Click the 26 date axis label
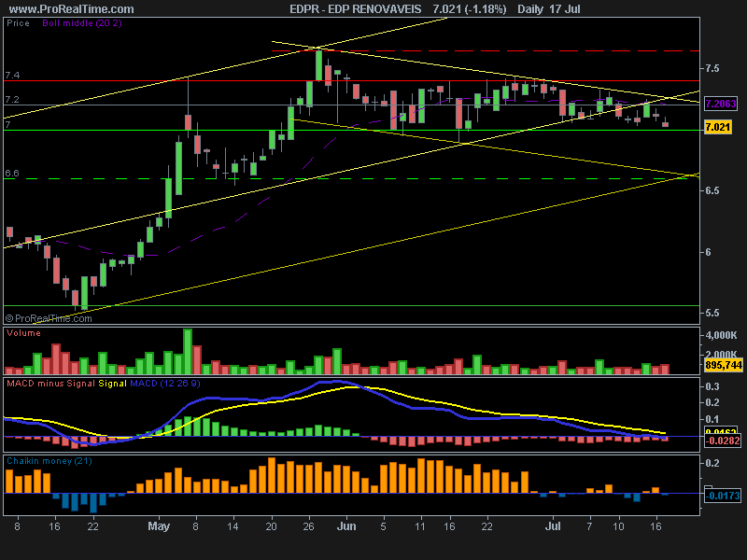The width and height of the screenshot is (747, 560). pyautogui.click(x=309, y=526)
